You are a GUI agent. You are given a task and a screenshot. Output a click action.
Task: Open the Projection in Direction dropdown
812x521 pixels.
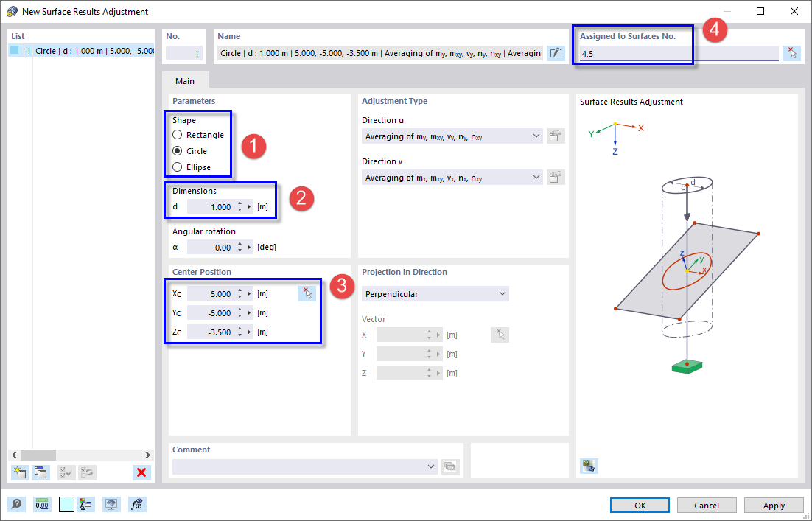coord(503,293)
